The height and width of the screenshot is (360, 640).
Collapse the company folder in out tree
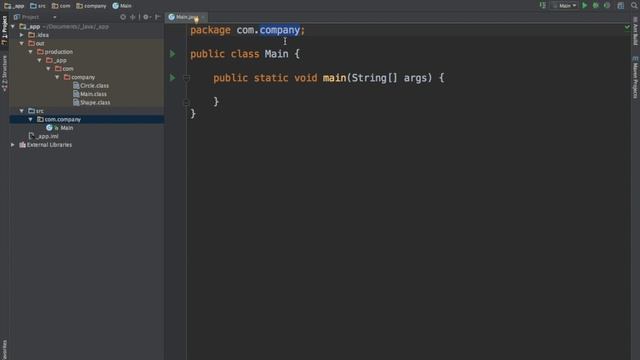coord(58,77)
